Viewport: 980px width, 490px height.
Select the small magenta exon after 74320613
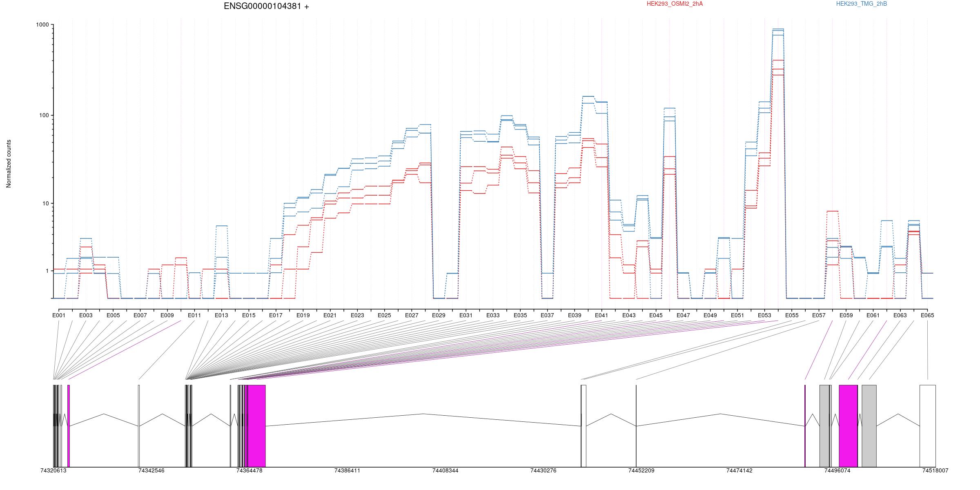pyautogui.click(x=69, y=426)
